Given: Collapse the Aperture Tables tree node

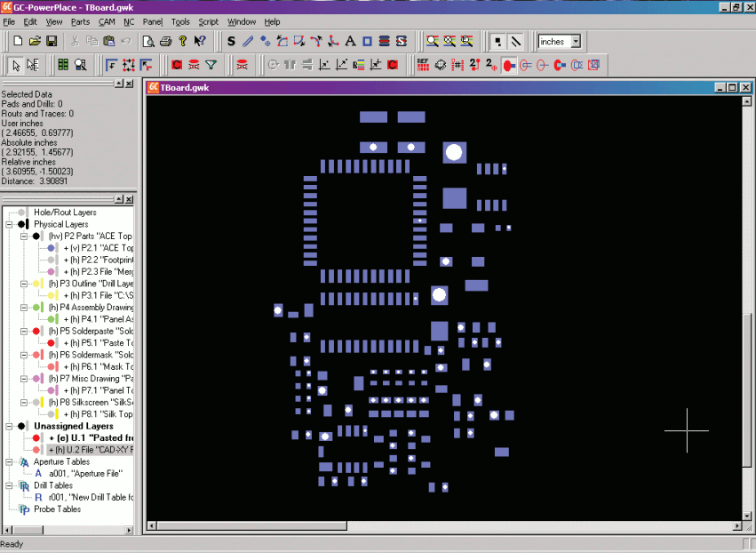Looking at the screenshot, I should [x=9, y=461].
